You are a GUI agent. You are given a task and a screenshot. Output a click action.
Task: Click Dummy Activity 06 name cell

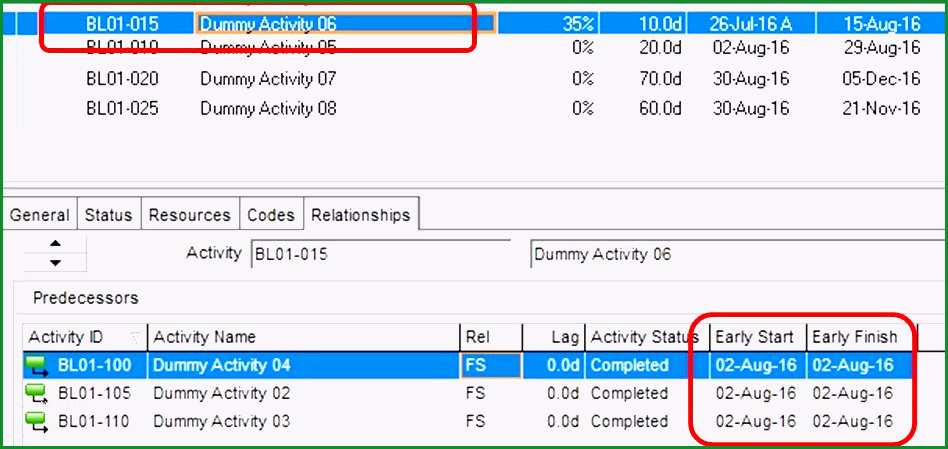345,24
